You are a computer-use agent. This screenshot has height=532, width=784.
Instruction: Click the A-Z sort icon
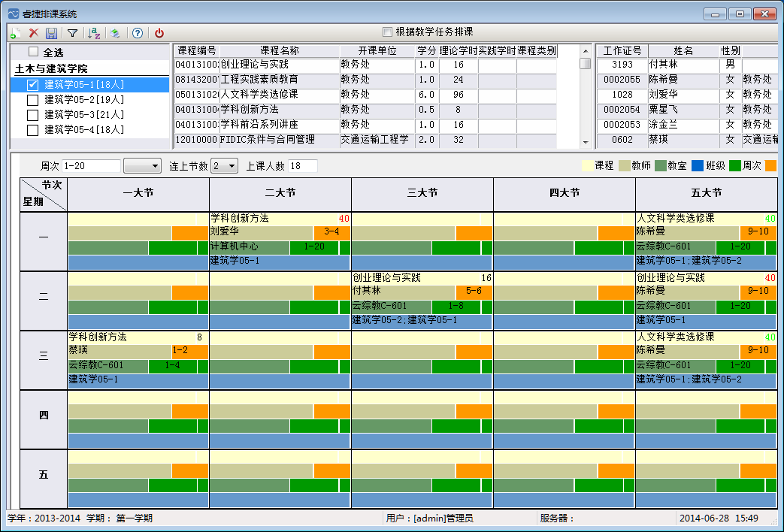[x=94, y=33]
